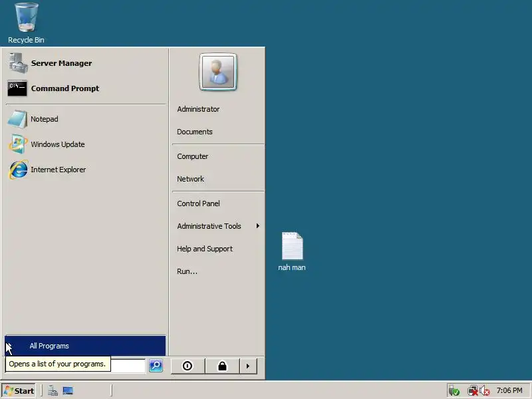Open Server Manager quick launch icon

53,391
